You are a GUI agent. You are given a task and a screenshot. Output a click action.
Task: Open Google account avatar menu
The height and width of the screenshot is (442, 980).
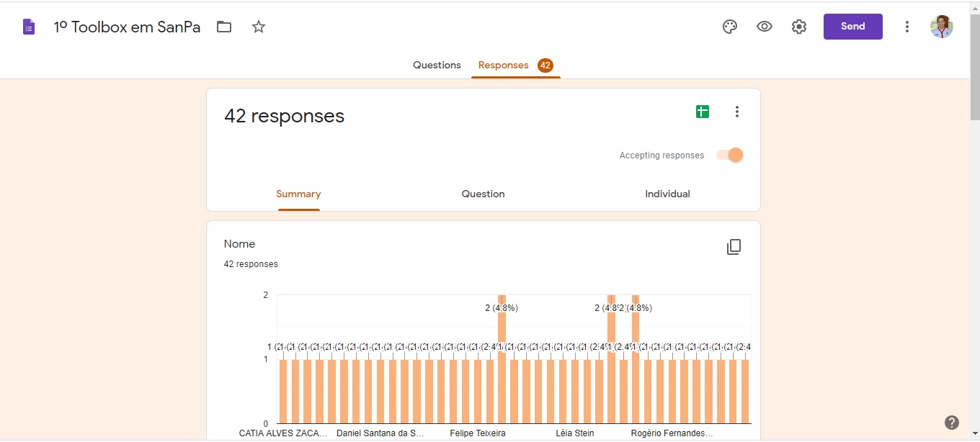point(942,27)
